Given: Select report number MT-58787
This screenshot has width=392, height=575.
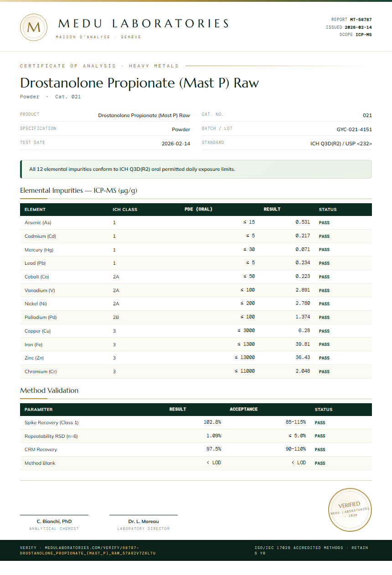Looking at the screenshot, I should coord(361,20).
